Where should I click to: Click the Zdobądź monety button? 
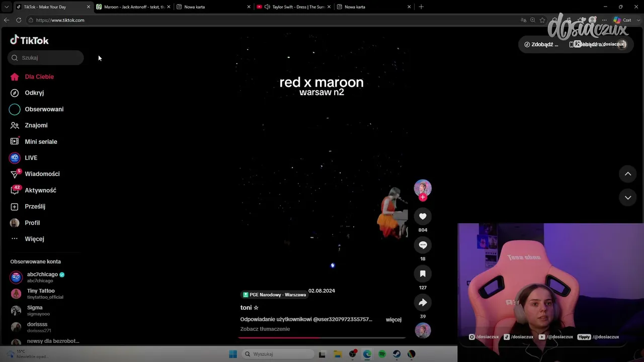(541, 44)
